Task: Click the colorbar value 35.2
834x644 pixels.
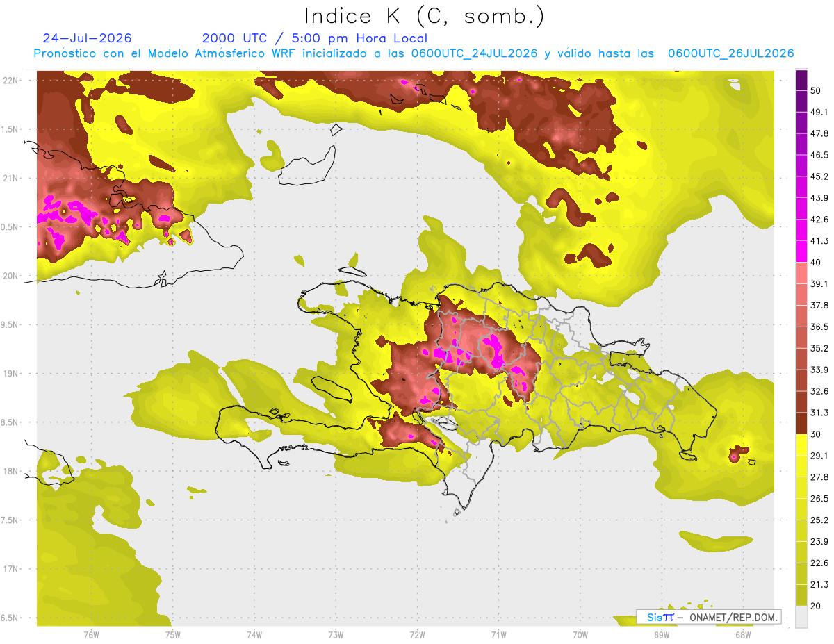Action: (x=819, y=348)
